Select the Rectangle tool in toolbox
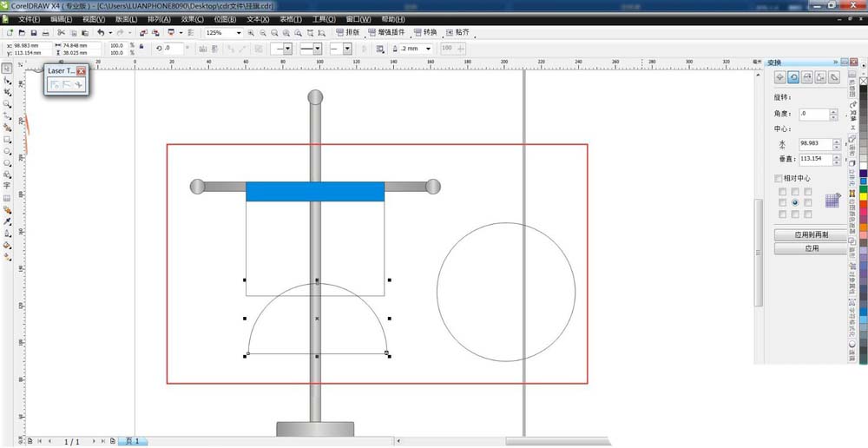This screenshot has width=868, height=448. coord(7,139)
